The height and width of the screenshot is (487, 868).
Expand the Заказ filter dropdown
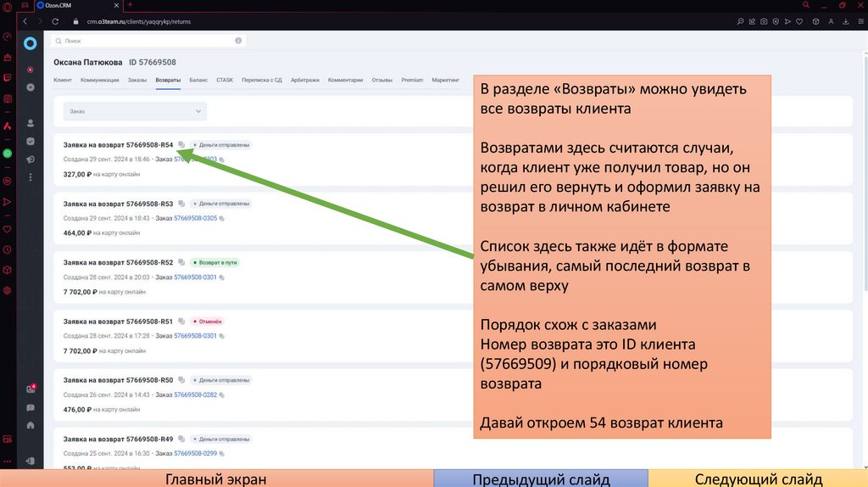135,111
